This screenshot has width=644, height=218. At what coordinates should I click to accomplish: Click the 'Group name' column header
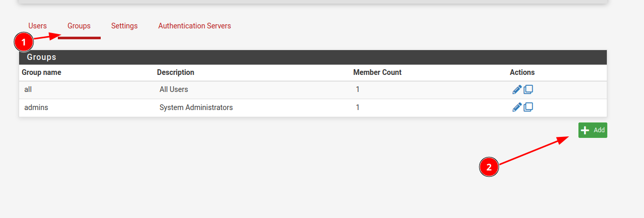(x=42, y=72)
